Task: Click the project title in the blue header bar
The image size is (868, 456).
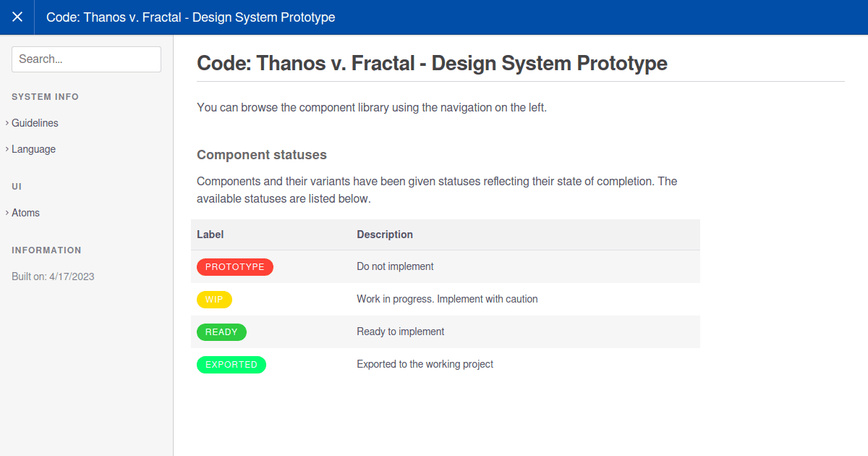Action: tap(190, 17)
